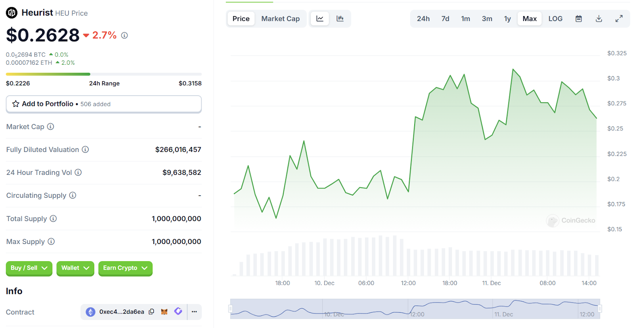644x328 pixels.
Task: Select the Market Cap tab
Action: tap(281, 18)
